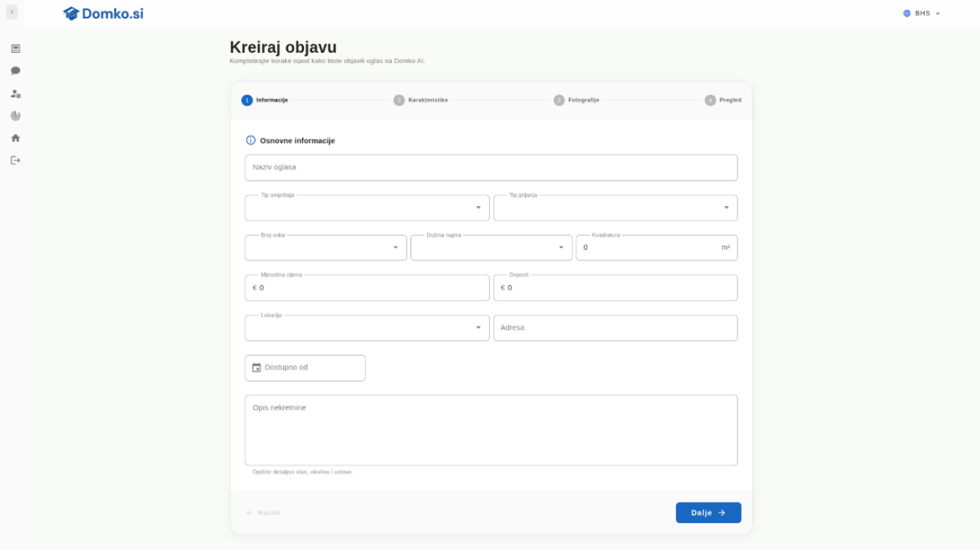Click the radar target sidebar icon
Image resolution: width=980 pixels, height=550 pixels.
click(x=15, y=116)
